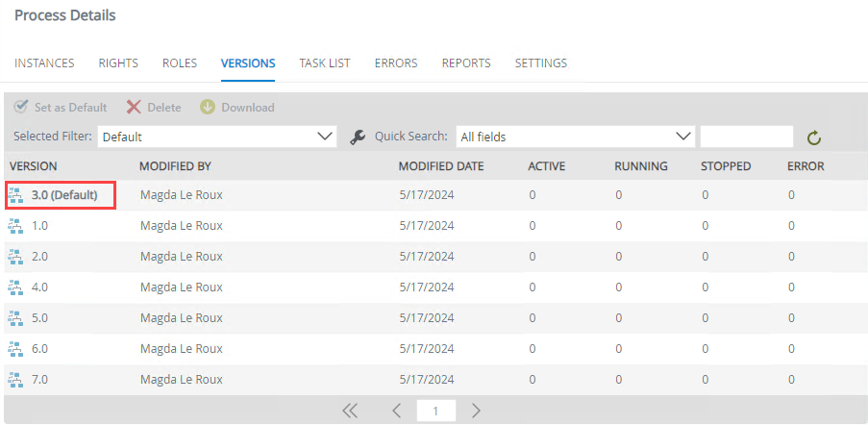Expand the Quick Search All fields dropdown
Image resolution: width=868 pixels, height=425 pixels.
pyautogui.click(x=574, y=137)
